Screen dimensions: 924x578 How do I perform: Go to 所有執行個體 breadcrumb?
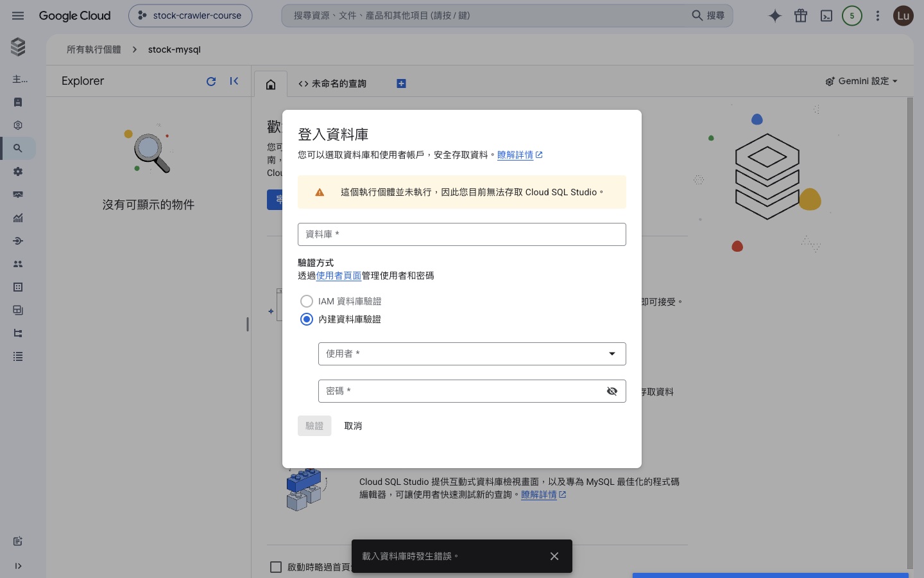(x=94, y=49)
